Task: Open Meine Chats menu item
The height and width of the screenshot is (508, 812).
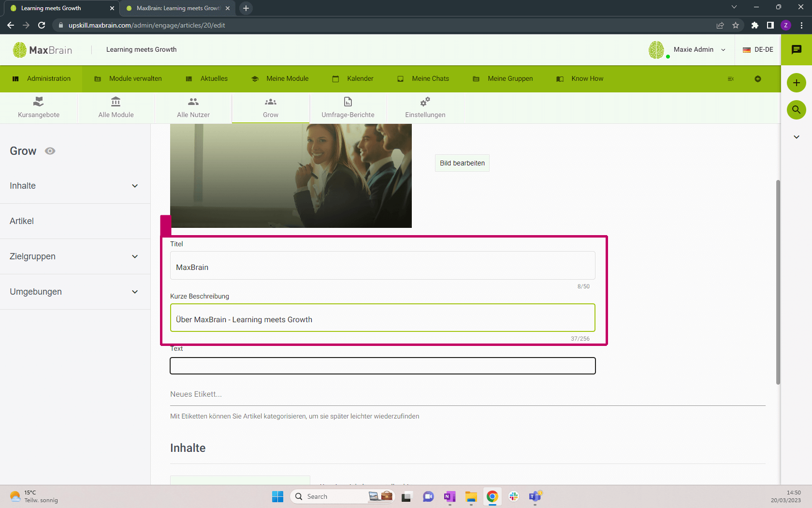Action: [x=423, y=79]
